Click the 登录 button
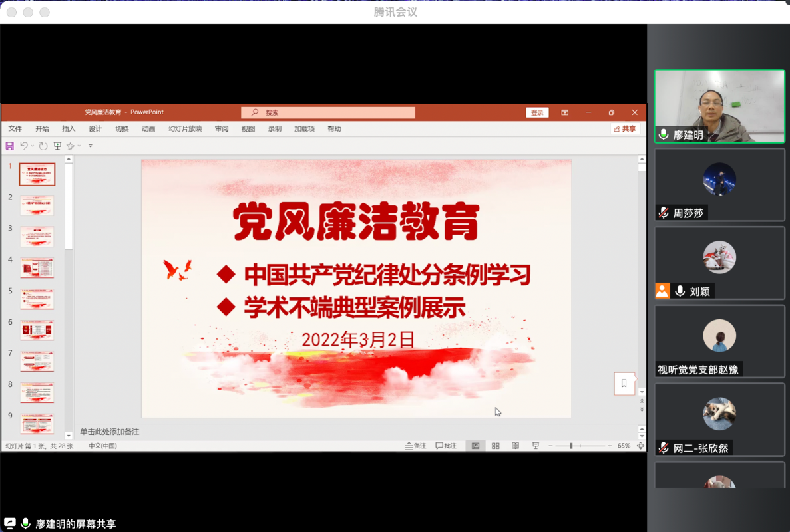Screen dimensions: 790x532 click(537, 112)
